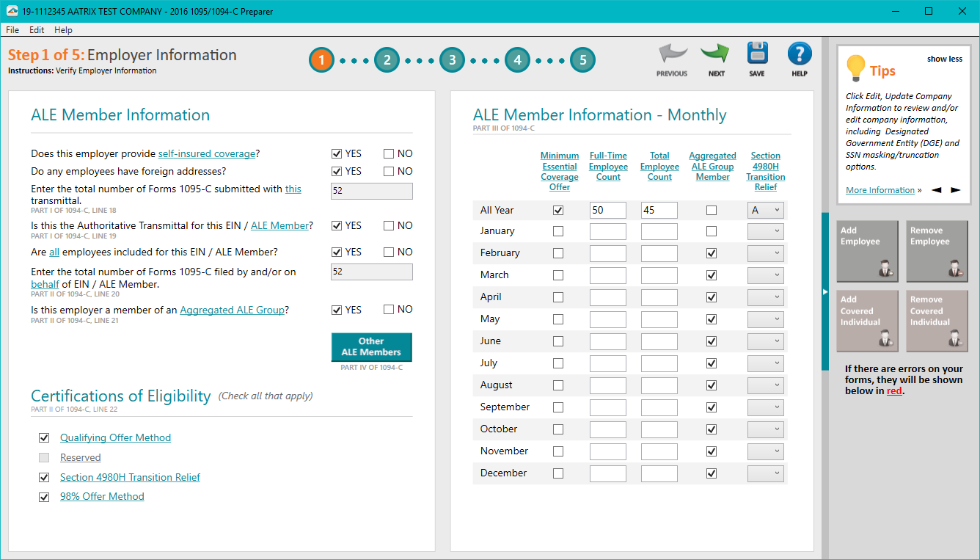The width and height of the screenshot is (980, 560).
Task: Click the Other ALE Members button
Action: (x=371, y=347)
